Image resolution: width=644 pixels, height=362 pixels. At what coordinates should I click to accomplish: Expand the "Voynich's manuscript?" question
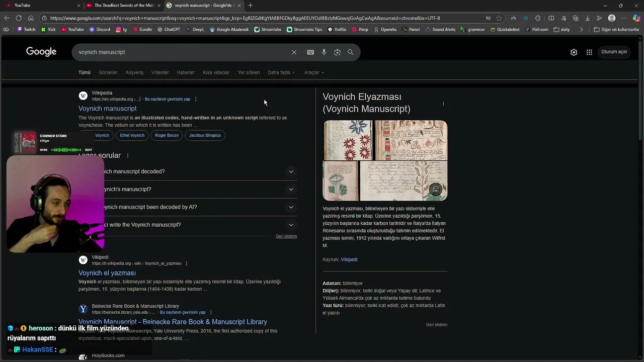tap(188, 190)
